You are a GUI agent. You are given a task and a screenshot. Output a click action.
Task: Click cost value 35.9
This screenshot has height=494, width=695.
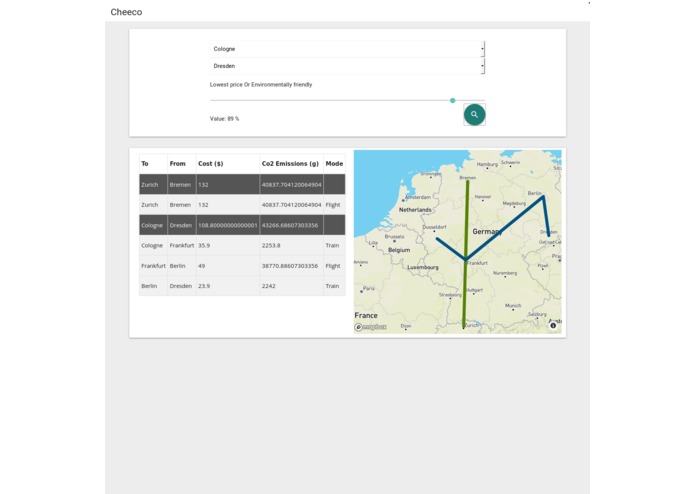(204, 245)
